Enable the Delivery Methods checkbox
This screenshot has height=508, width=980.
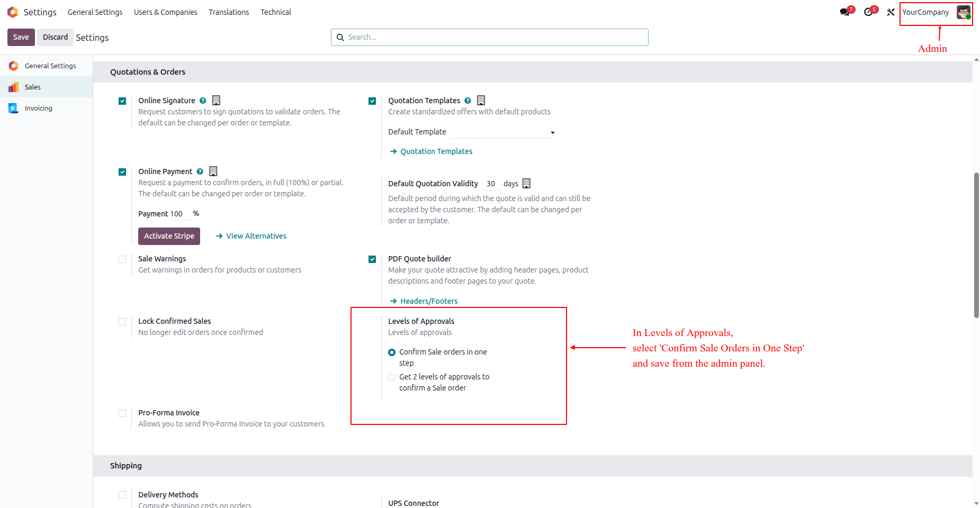click(x=122, y=495)
